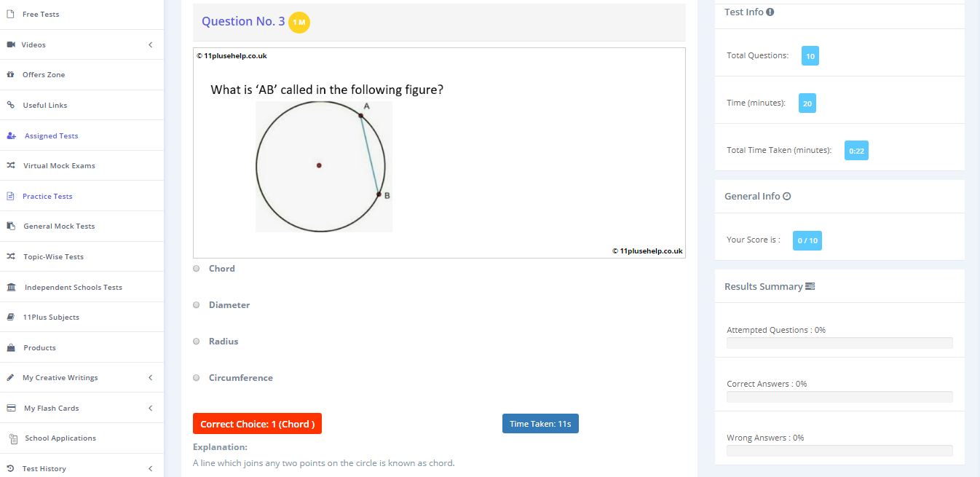This screenshot has height=477, width=980.
Task: Click the Products shopping bag icon
Action: pos(10,347)
